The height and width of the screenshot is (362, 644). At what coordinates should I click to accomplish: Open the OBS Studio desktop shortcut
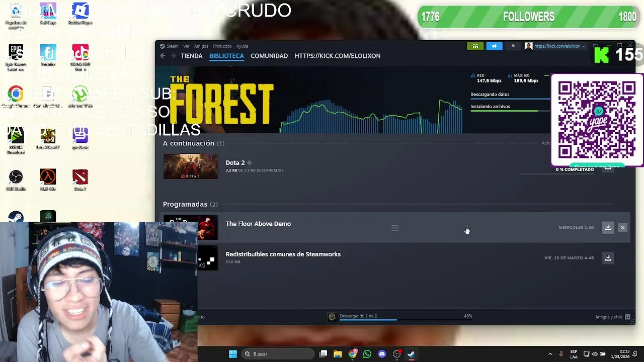click(x=16, y=180)
